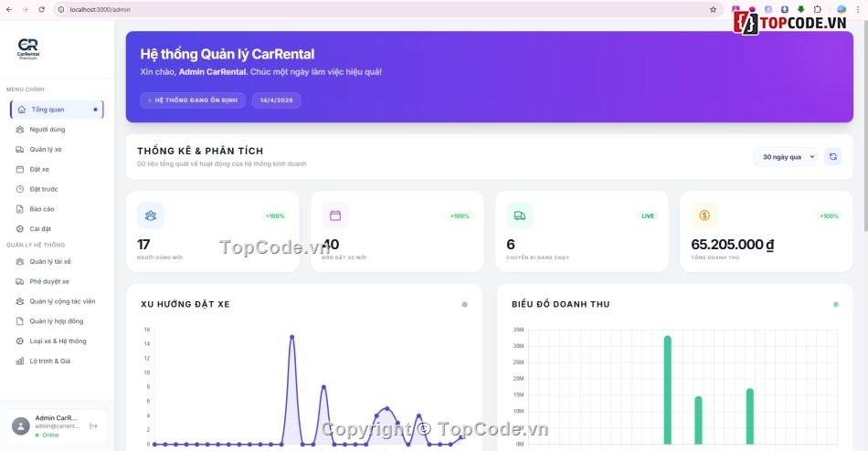This screenshot has height=451, width=868.
Task: Click the clock icon beside Đặt trước
Action: [20, 189]
